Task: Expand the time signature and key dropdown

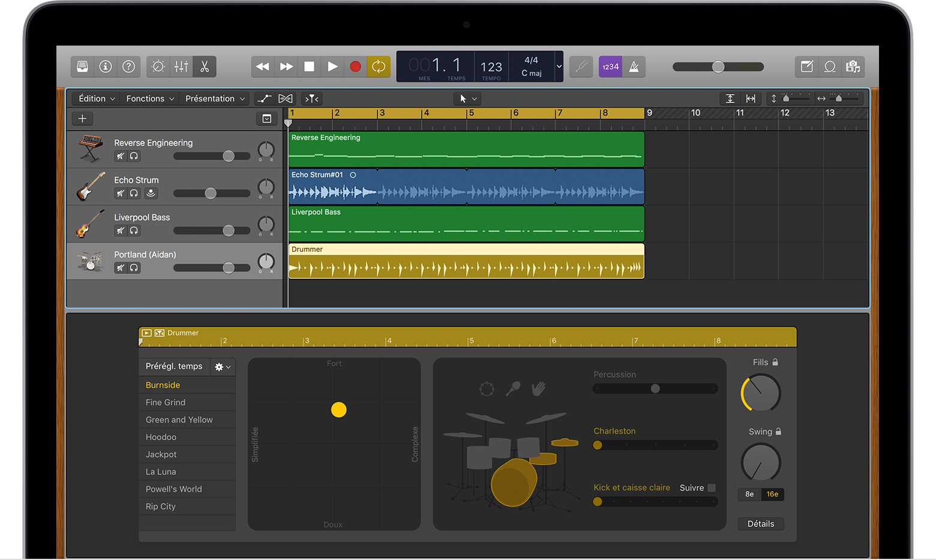Action: coord(559,67)
